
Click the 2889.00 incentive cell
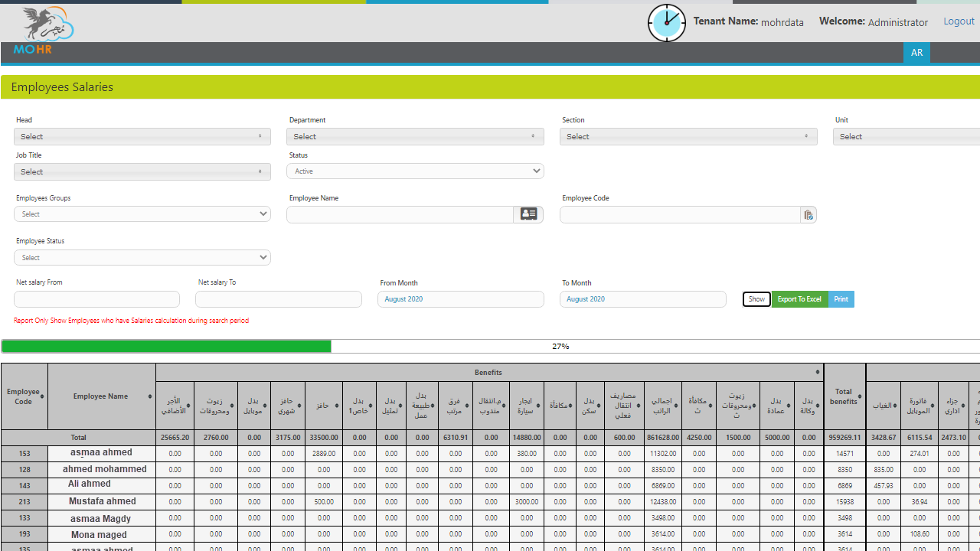pyautogui.click(x=324, y=454)
